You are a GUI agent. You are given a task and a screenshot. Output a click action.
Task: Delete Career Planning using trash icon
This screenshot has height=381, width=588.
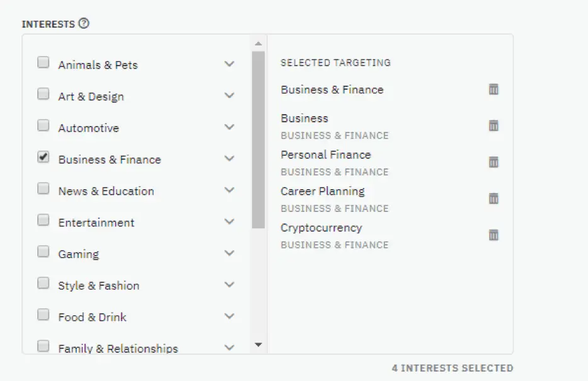tap(493, 199)
